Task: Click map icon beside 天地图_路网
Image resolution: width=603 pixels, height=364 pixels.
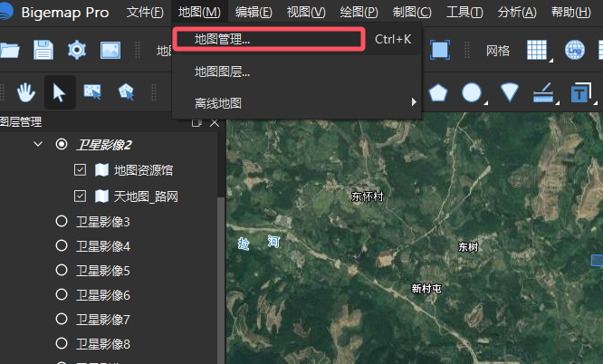Action: point(101,196)
